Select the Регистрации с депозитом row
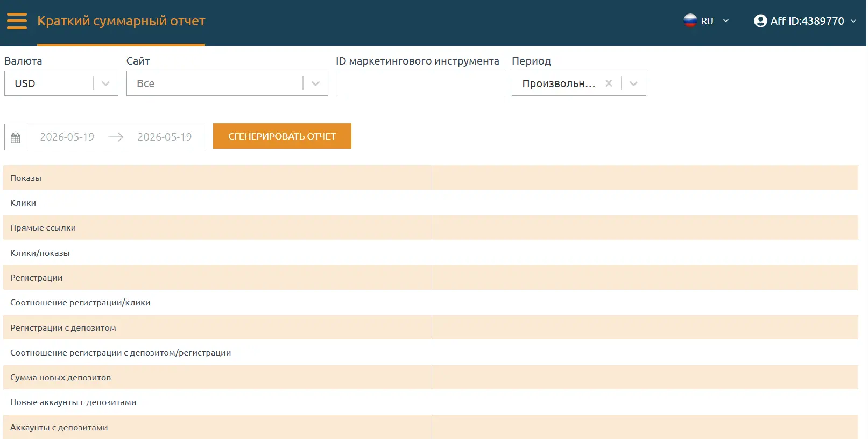Viewport: 868px width, 439px height. pyautogui.click(x=431, y=328)
